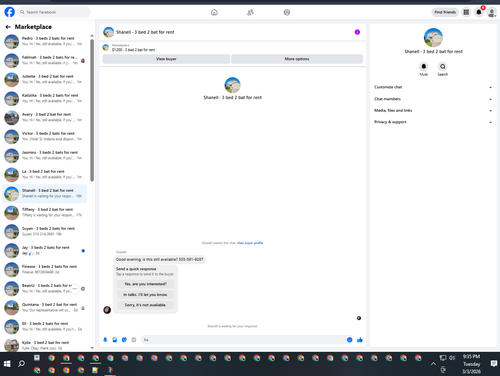This screenshot has width=500, height=376.
Task: Attach a file with the photo icon
Action: pos(115,340)
